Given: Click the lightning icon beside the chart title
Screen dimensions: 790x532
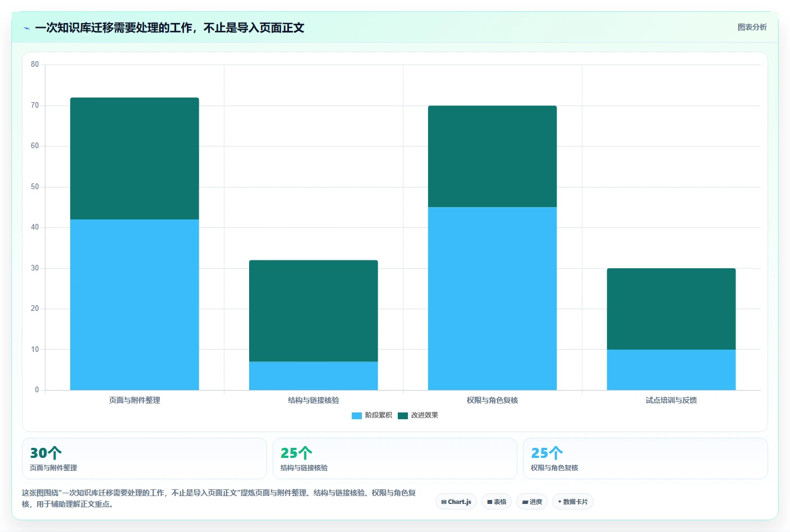Looking at the screenshot, I should pos(26,28).
